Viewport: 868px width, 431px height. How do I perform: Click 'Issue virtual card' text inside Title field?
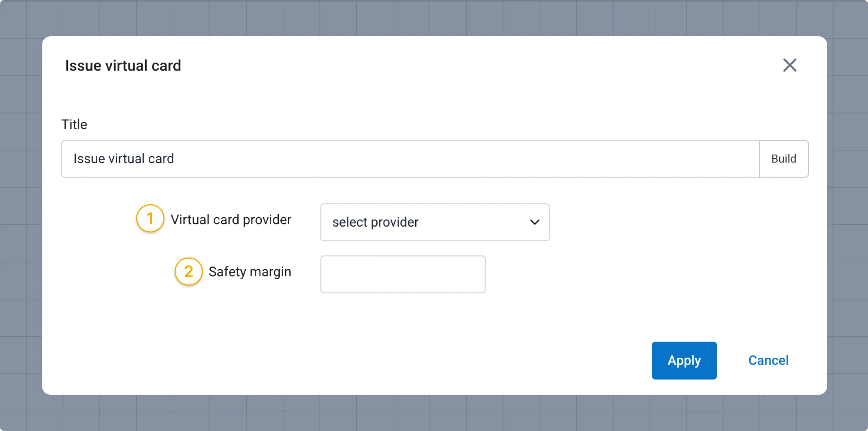[124, 159]
